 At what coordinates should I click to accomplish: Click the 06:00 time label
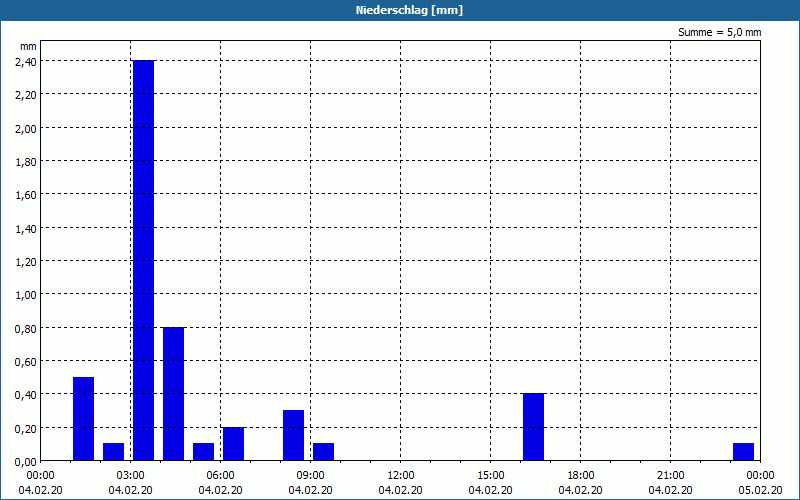pos(220,476)
